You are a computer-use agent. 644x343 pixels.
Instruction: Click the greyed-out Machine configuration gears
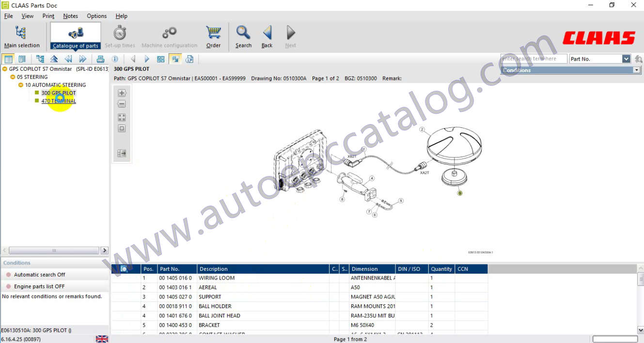[x=169, y=37]
